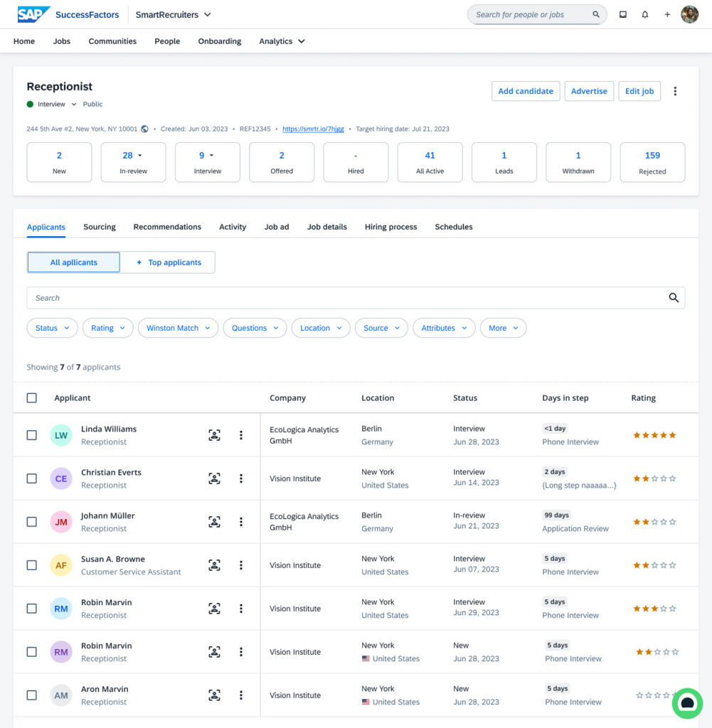712x728 pixels.
Task: Click the globe icon next to address
Action: (x=145, y=129)
